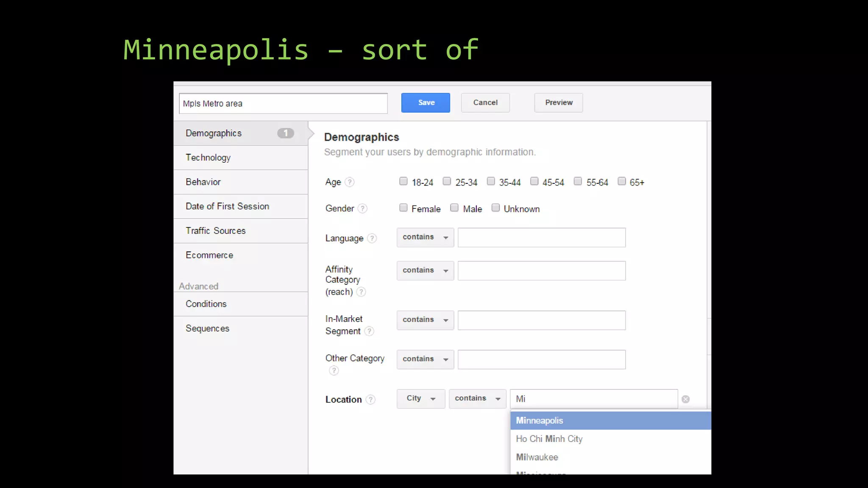Click the segment name field 'Mpls Metro area'
The height and width of the screenshot is (488, 868).
283,104
